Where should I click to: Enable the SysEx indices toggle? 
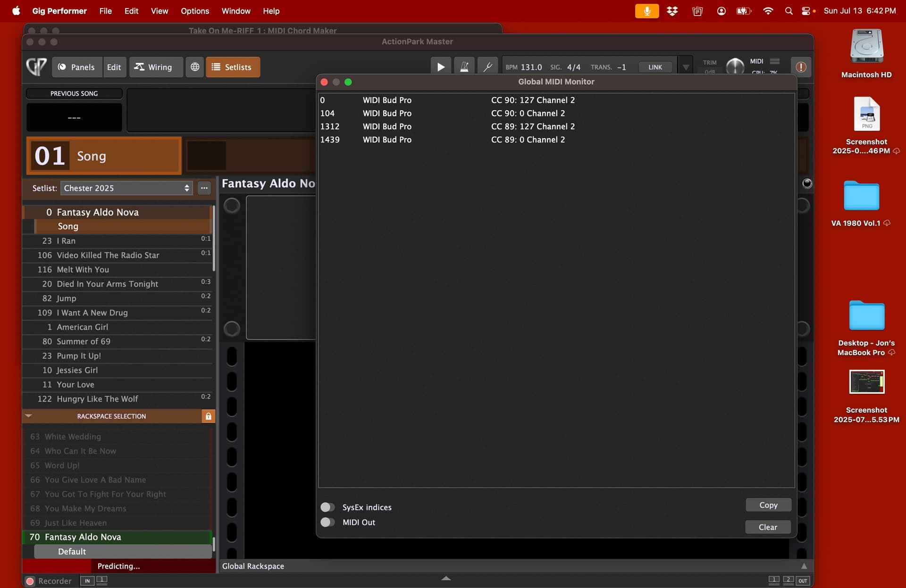327,507
